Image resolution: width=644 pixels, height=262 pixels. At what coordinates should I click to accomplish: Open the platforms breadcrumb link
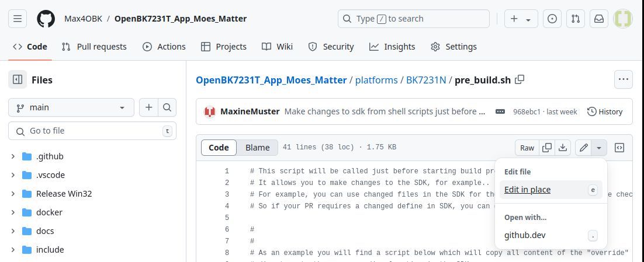coord(376,79)
